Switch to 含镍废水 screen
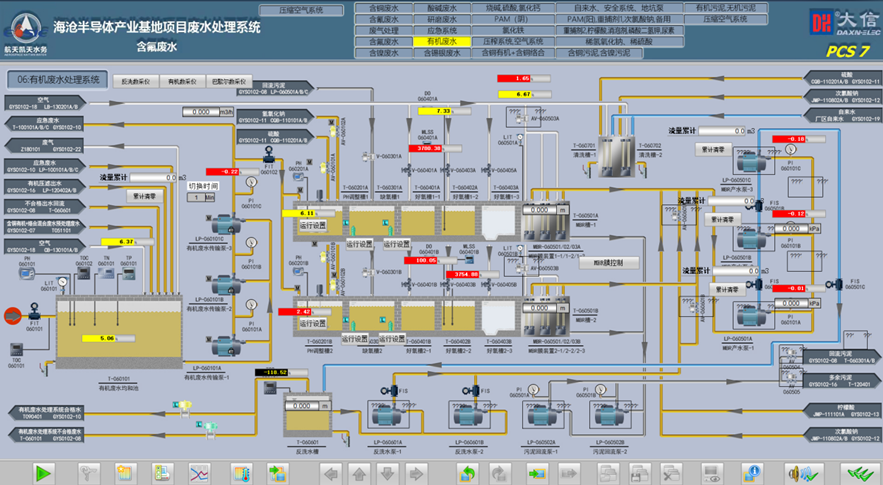 click(383, 53)
